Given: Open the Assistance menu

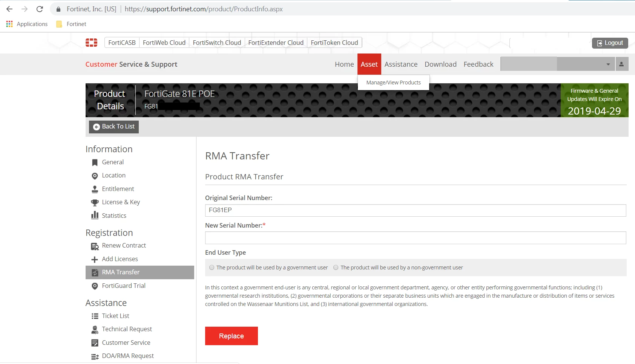Looking at the screenshot, I should [401, 64].
